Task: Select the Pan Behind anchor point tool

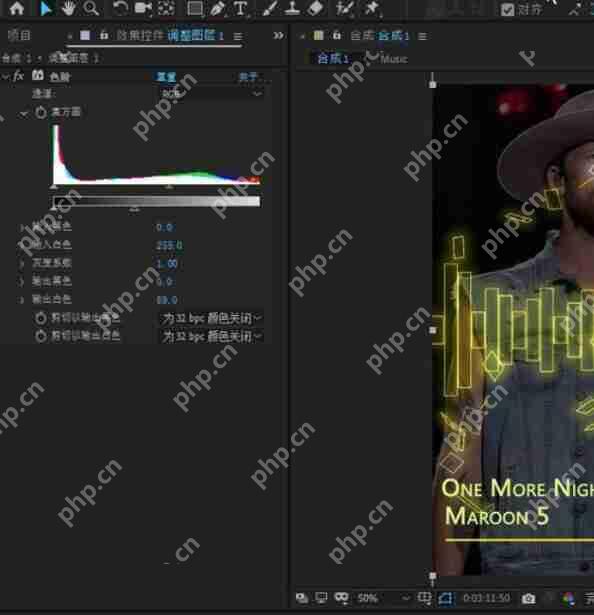Action: (x=166, y=8)
